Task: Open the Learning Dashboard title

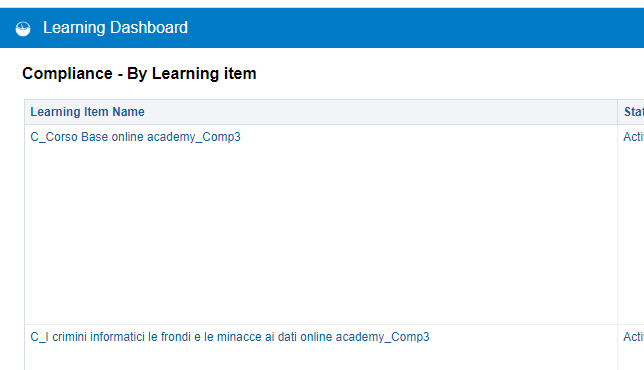Action: 115,28
